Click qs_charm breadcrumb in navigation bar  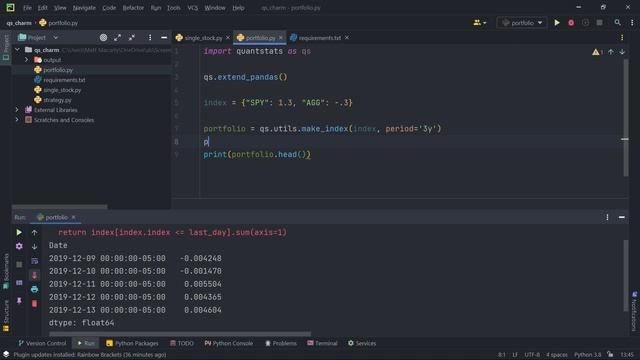[x=19, y=23]
